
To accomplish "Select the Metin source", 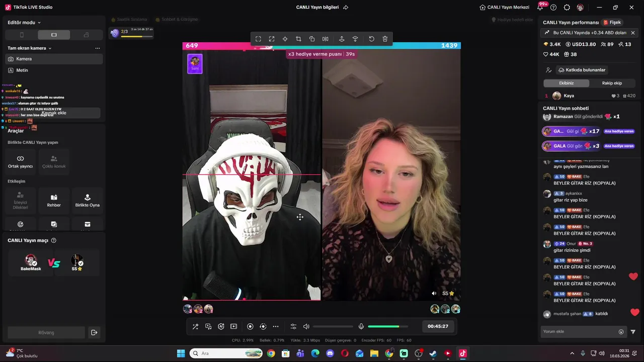I will point(54,70).
